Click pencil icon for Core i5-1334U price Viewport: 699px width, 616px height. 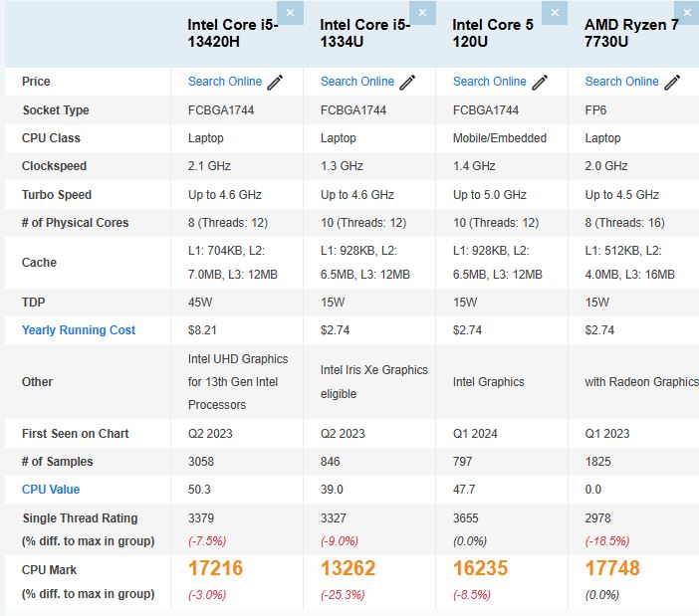[408, 82]
